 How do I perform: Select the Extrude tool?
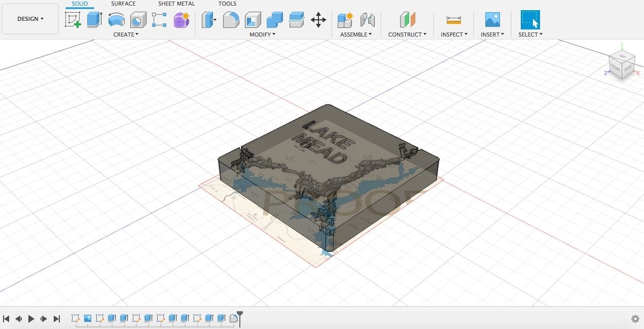94,20
